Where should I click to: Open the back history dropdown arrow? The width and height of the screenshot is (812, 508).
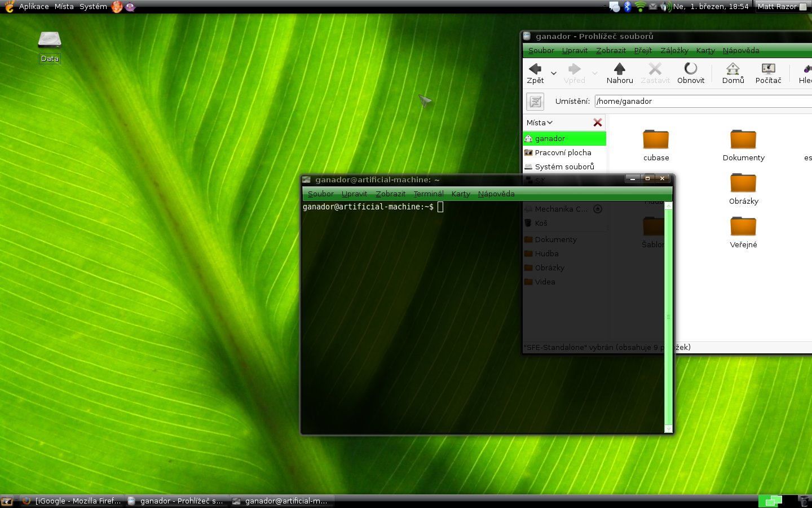(x=554, y=73)
